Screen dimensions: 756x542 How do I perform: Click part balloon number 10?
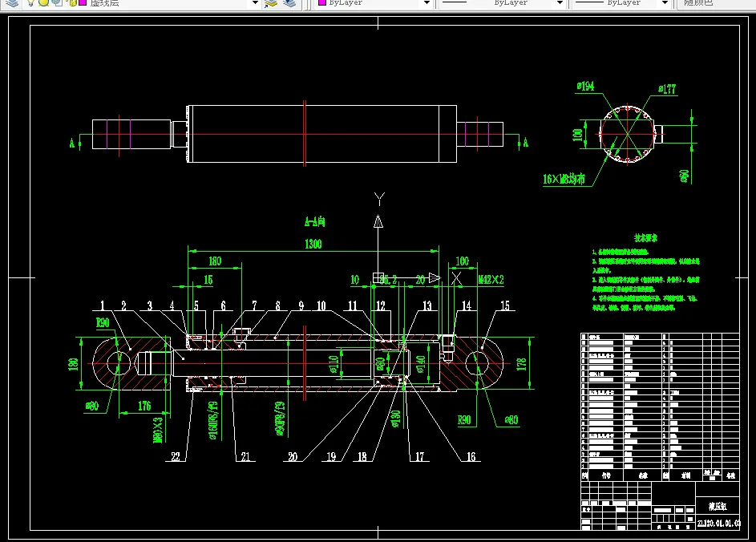[x=321, y=305]
